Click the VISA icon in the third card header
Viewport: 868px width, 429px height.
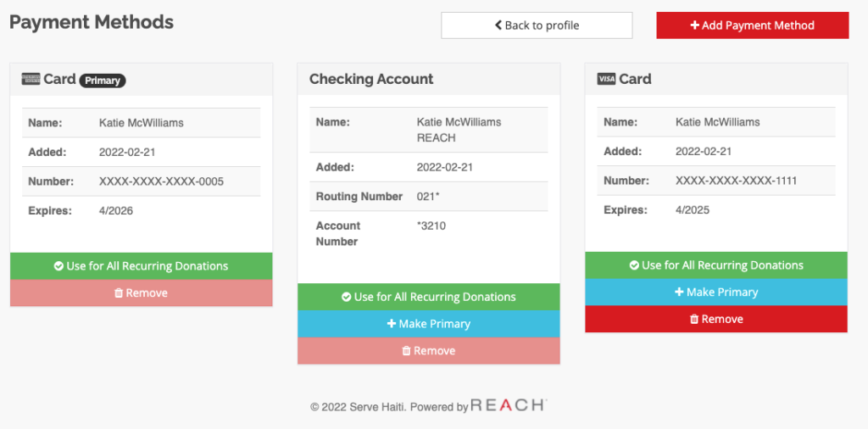click(607, 79)
